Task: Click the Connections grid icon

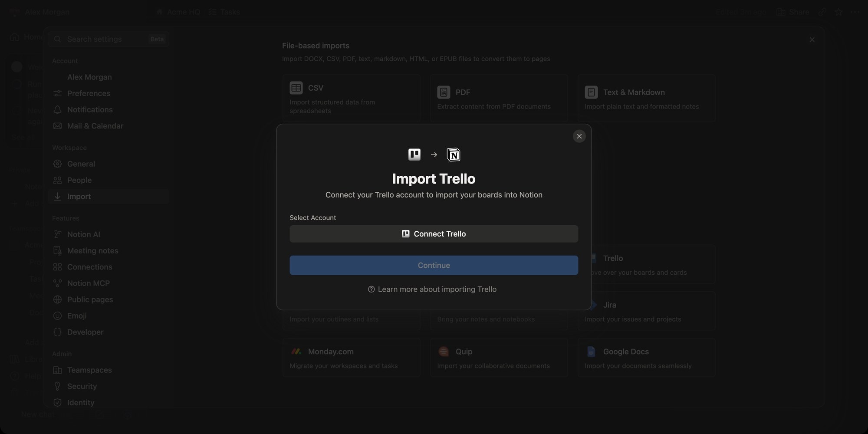Action: point(57,267)
